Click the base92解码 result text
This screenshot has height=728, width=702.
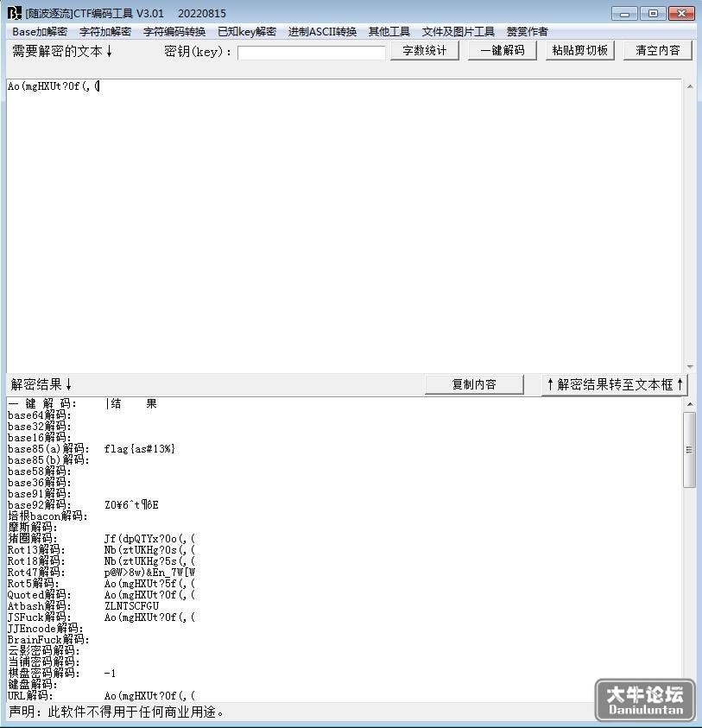click(131, 504)
